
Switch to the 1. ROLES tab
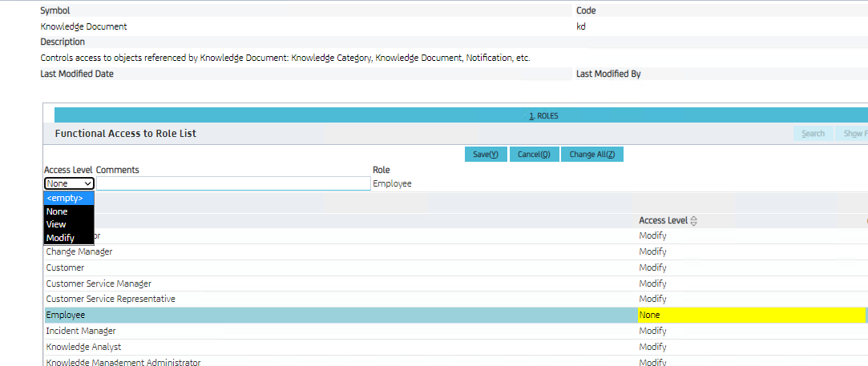click(543, 115)
